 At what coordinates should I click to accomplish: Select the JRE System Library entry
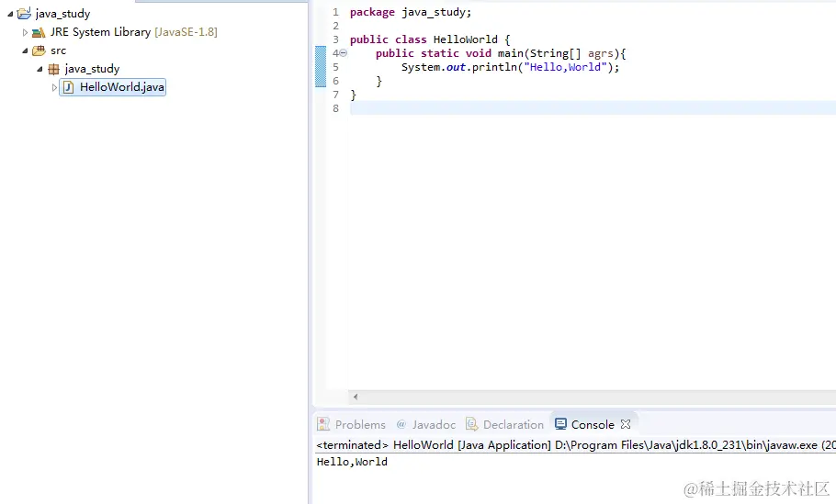[133, 32]
